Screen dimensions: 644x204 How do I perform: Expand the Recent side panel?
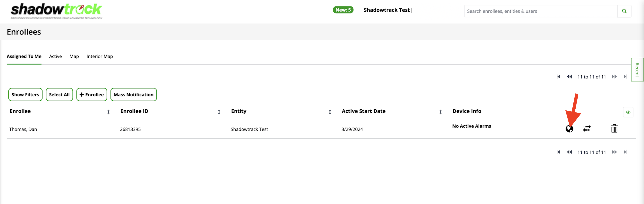(x=637, y=70)
